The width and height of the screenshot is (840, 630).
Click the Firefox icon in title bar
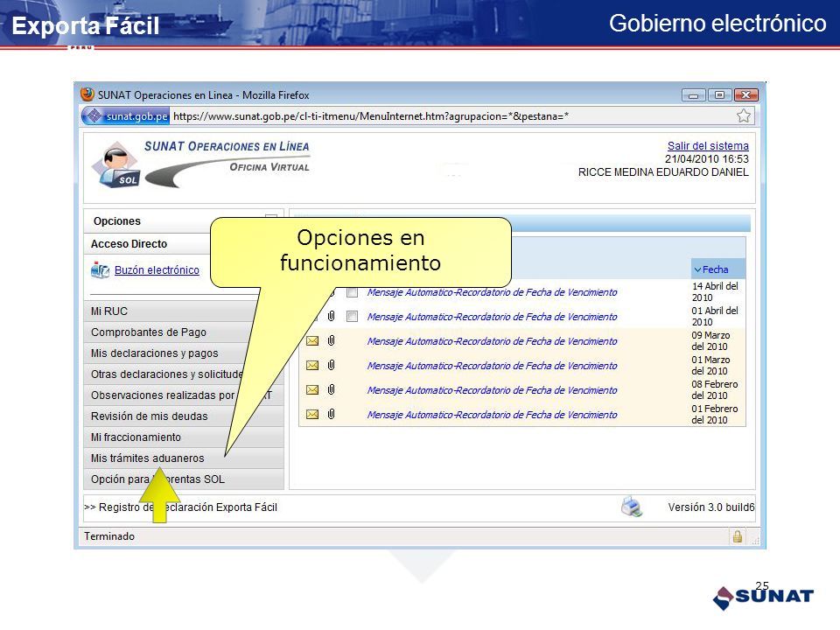coord(87,94)
